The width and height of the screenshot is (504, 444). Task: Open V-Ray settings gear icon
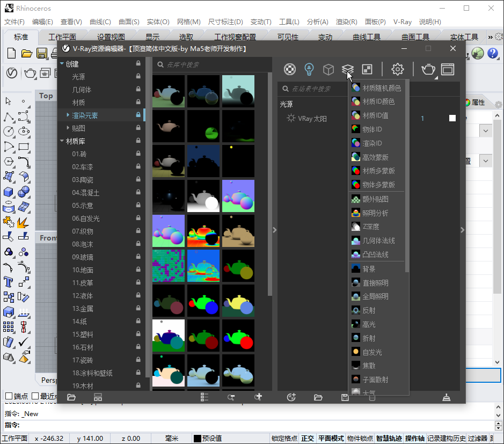pos(398,69)
